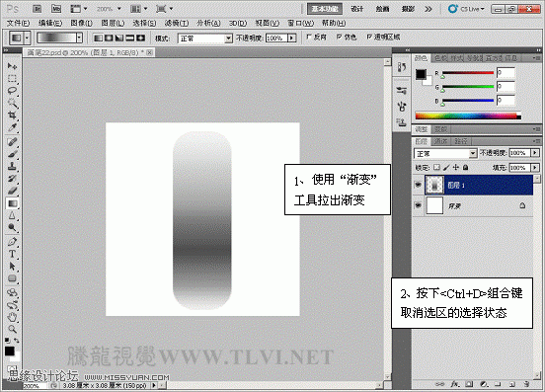This screenshot has width=545, height=392.
Task: Select the Healing Brush tool
Action: tap(12, 142)
